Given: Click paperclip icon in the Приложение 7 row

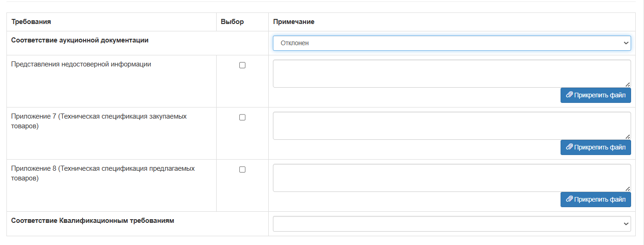Looking at the screenshot, I should (570, 148).
